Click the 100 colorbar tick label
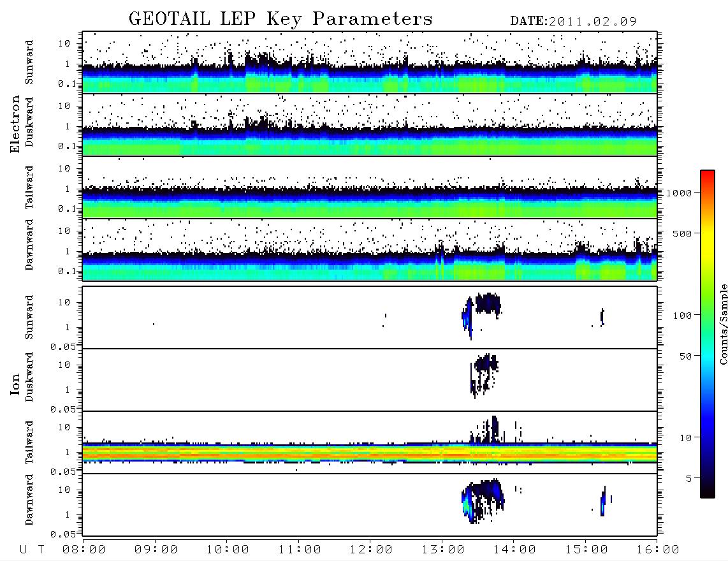The width and height of the screenshot is (728, 561). [683, 316]
